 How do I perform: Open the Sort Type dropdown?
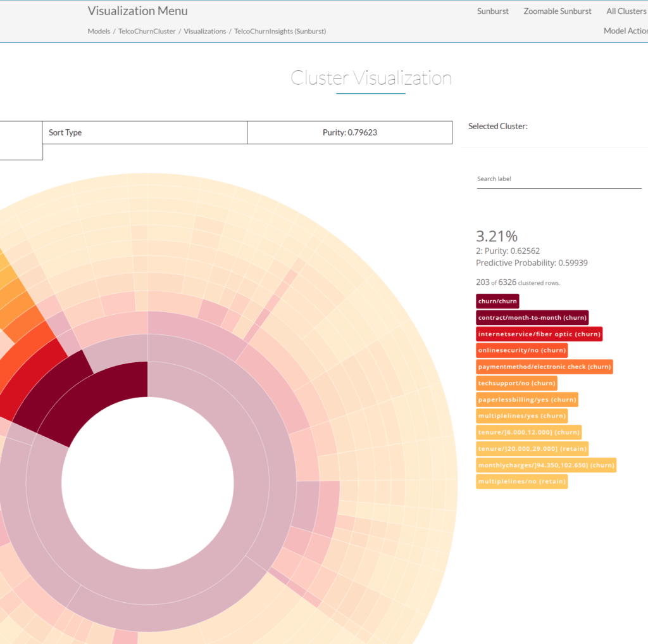(x=145, y=133)
